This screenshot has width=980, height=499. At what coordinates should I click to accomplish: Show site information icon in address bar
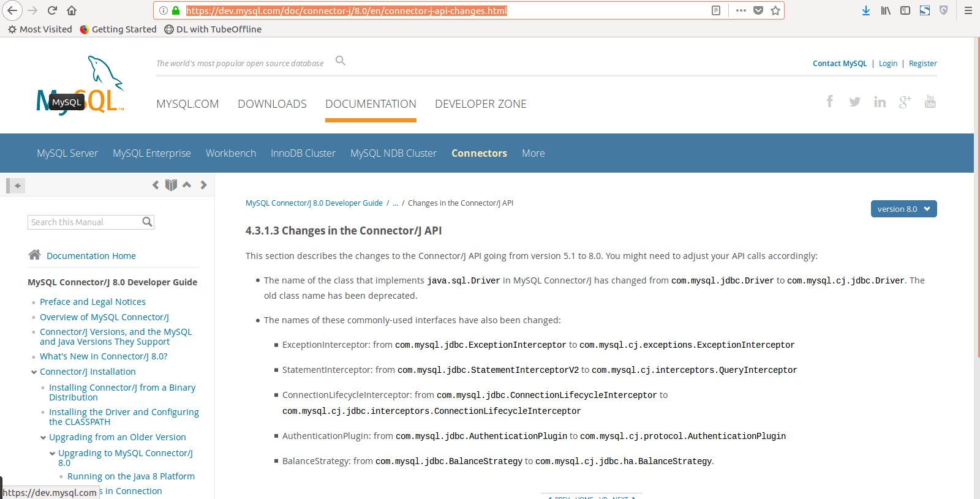164,10
